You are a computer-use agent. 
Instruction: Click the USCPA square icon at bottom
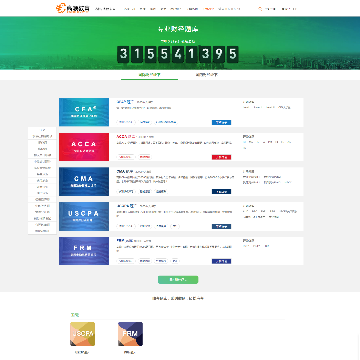coord(82,334)
